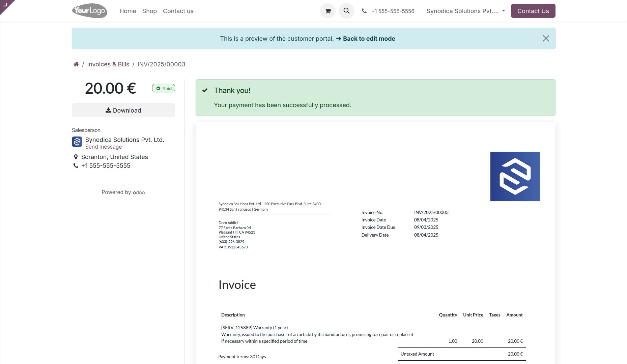Click the Synodica salesperson avatar icon
The image size is (627, 364).
tap(77, 142)
